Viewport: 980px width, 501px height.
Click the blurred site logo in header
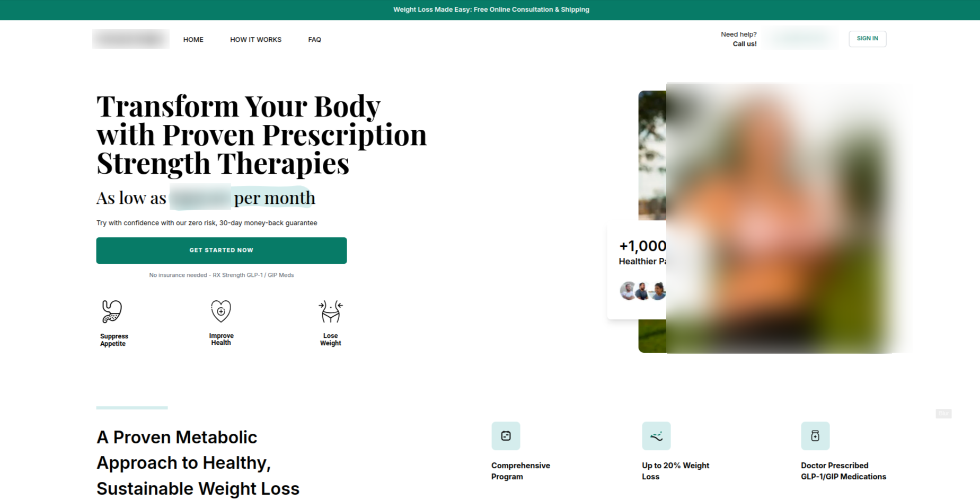coord(131,39)
